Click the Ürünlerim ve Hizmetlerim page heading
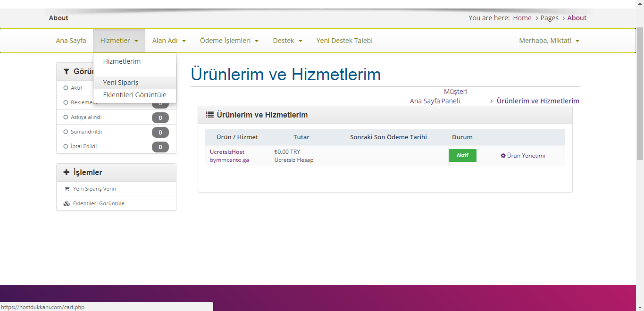Image resolution: width=644 pixels, height=311 pixels. click(x=285, y=75)
